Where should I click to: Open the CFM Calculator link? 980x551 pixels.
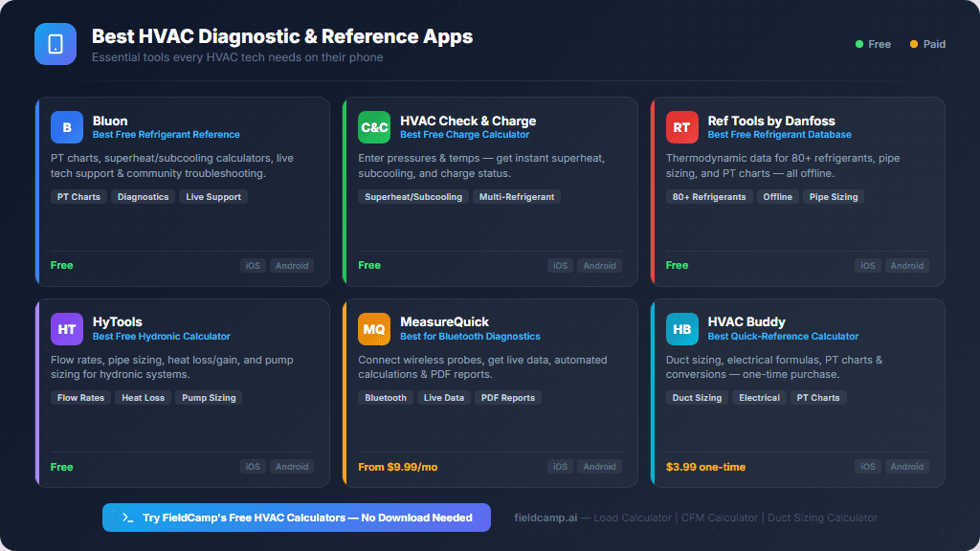[x=721, y=517]
